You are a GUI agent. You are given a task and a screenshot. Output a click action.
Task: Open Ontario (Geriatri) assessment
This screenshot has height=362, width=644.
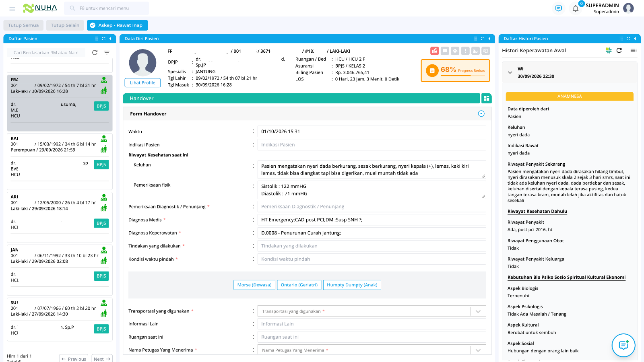tap(299, 285)
